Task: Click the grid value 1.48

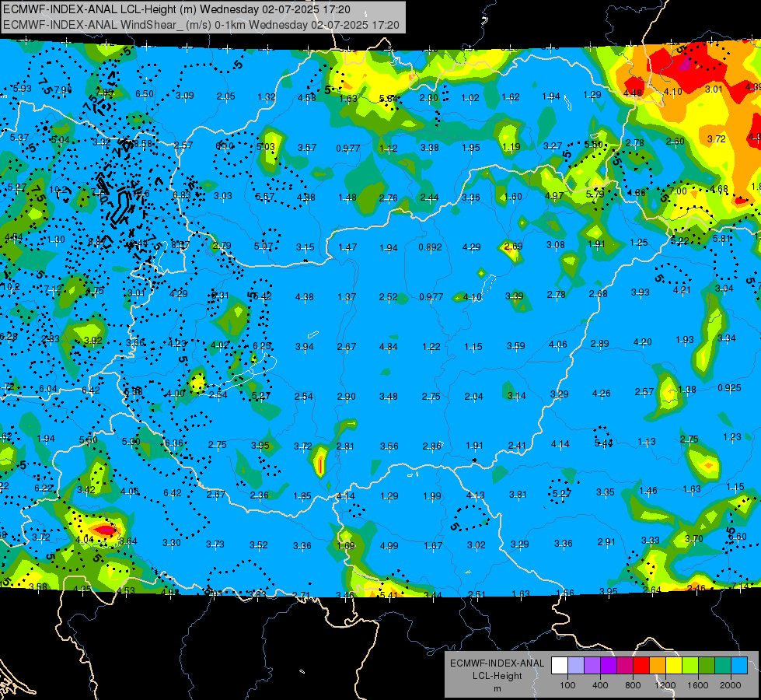Action: [347, 198]
